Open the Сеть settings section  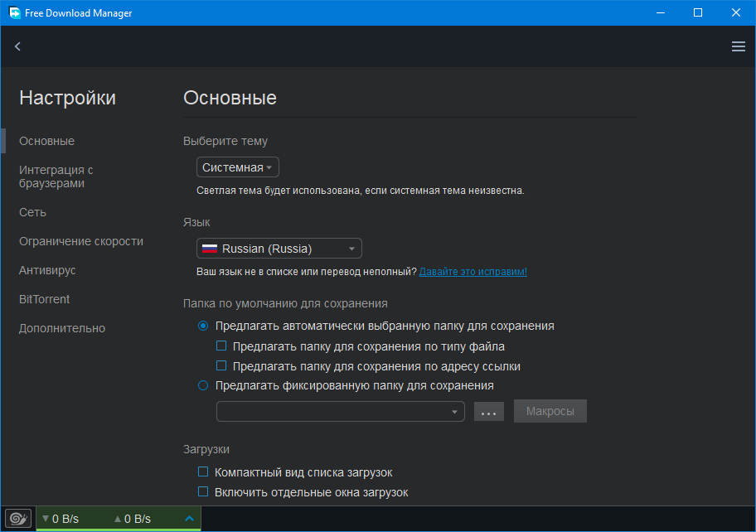tap(32, 212)
